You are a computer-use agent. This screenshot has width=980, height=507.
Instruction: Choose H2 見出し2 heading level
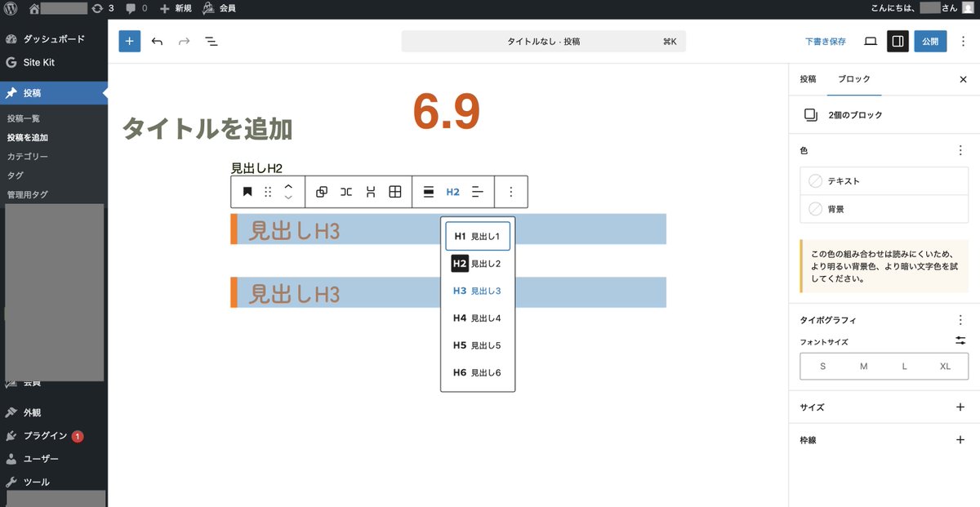click(x=478, y=264)
